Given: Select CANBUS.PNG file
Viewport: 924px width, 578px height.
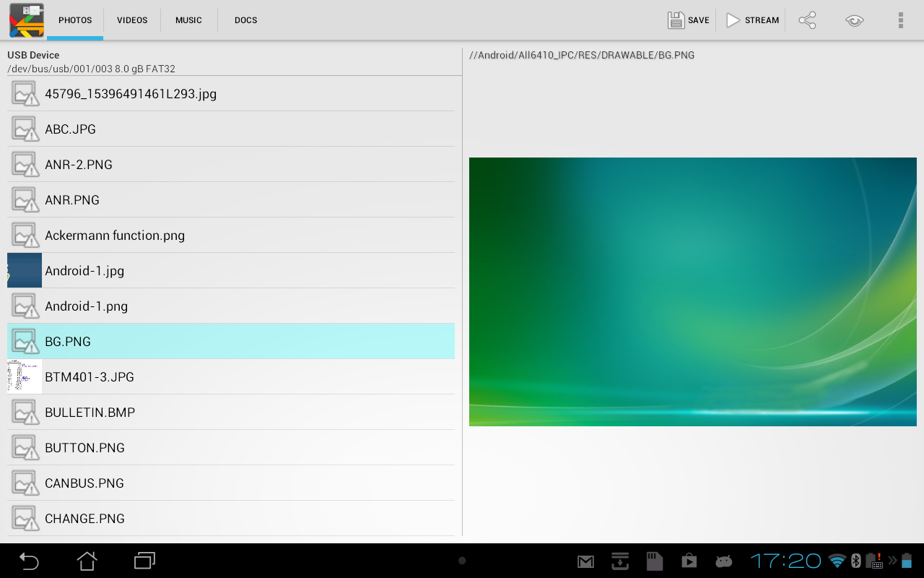Looking at the screenshot, I should [x=231, y=483].
